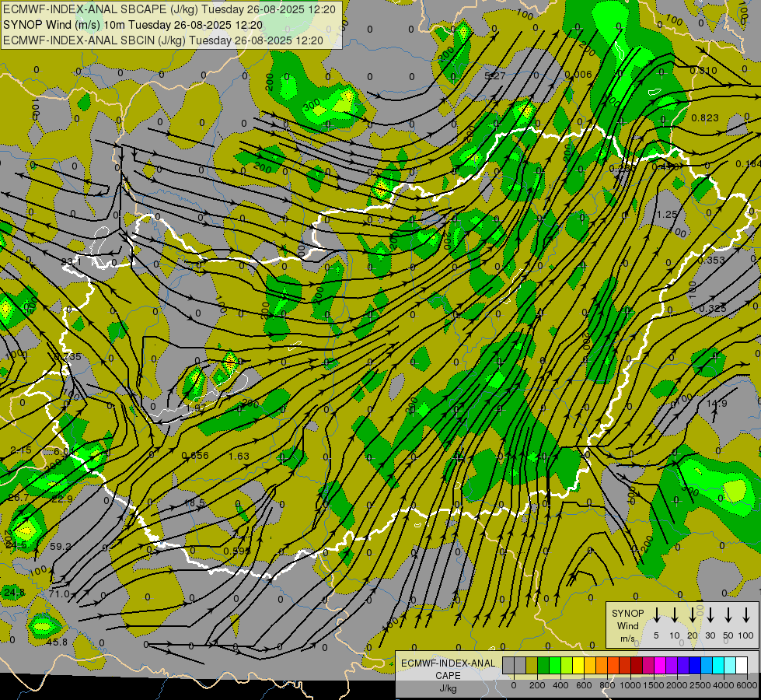Click the wind arrow above the 100 m/s label
Image resolution: width=761 pixels, height=700 pixels.
coord(746,615)
